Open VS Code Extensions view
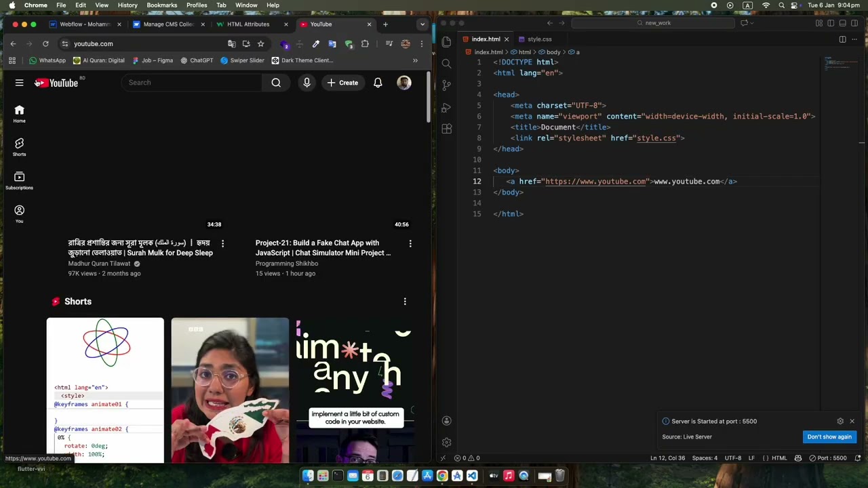Viewport: 868px width, 488px height. tap(446, 129)
